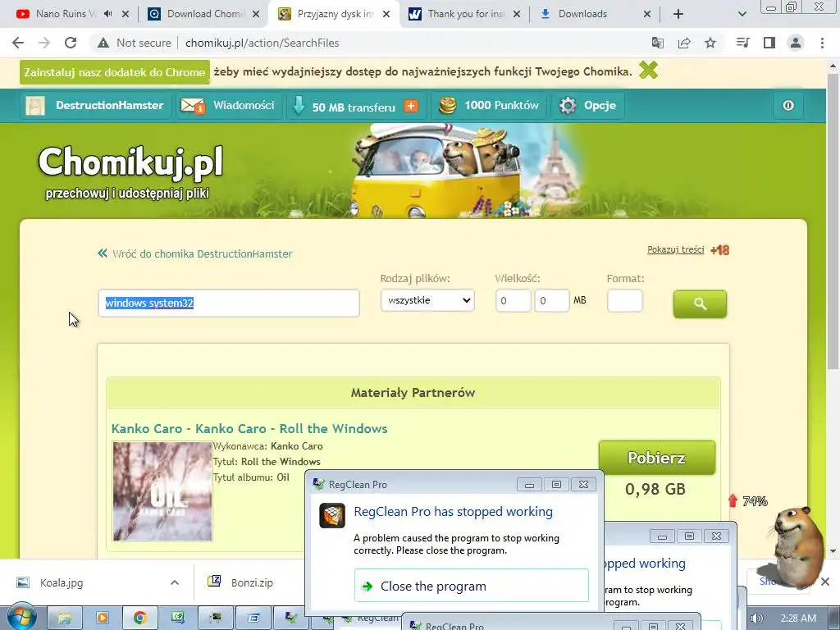Click the Oil album cover thumbnail
840x630 pixels.
click(x=162, y=491)
